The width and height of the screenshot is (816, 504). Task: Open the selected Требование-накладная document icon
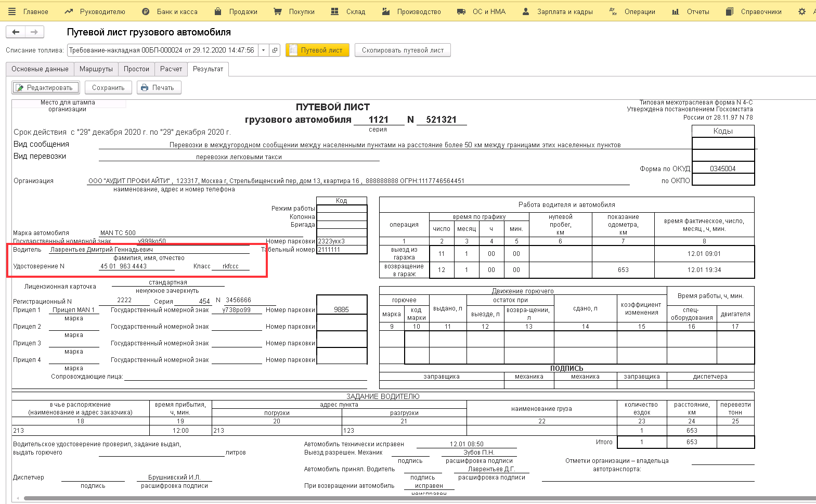coord(275,50)
